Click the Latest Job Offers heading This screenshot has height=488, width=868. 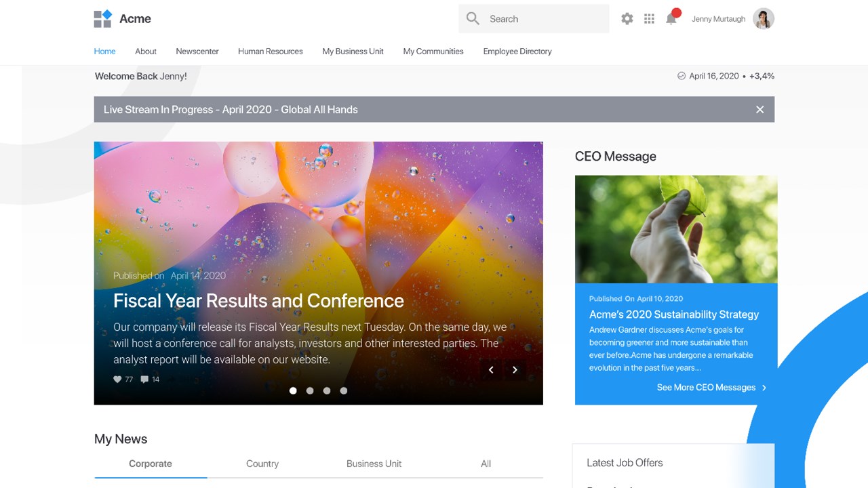click(x=625, y=463)
